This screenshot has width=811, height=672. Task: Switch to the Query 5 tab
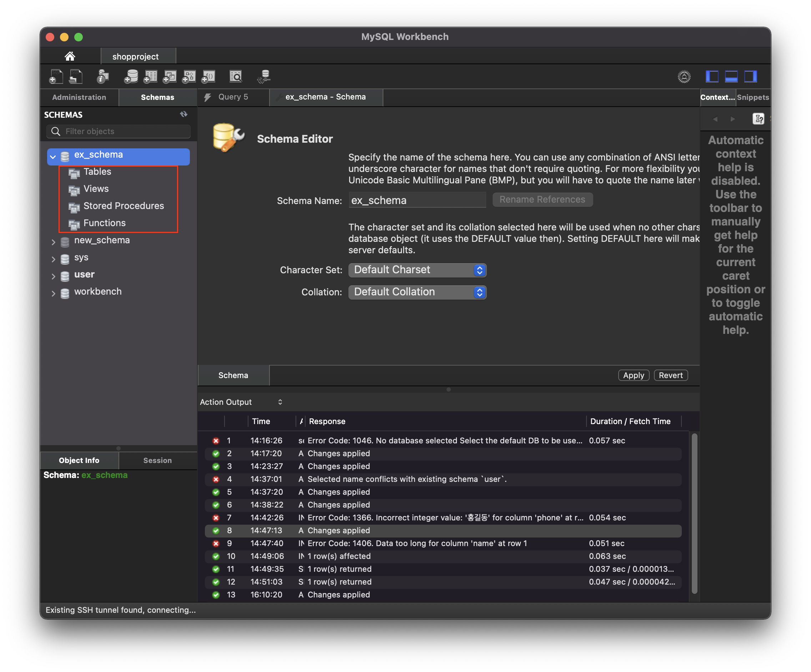(x=233, y=97)
